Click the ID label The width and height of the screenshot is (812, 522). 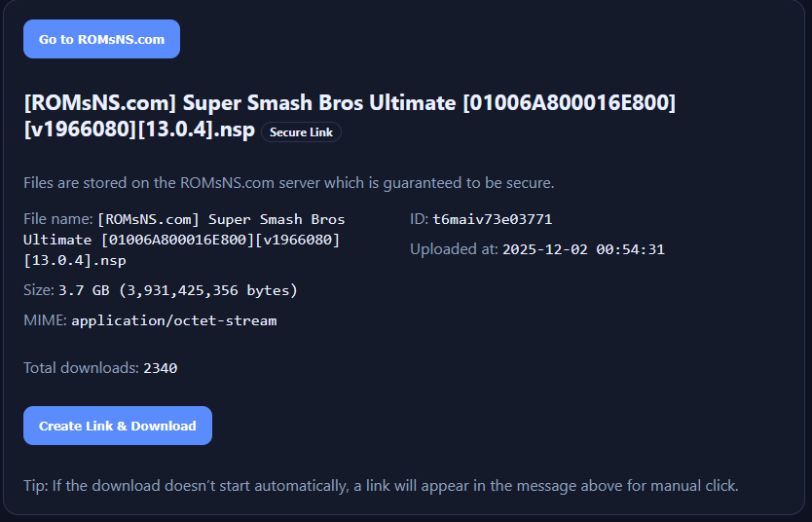419,219
